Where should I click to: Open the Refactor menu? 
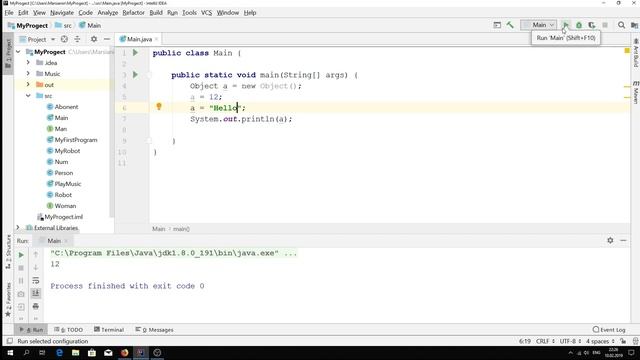[133, 13]
